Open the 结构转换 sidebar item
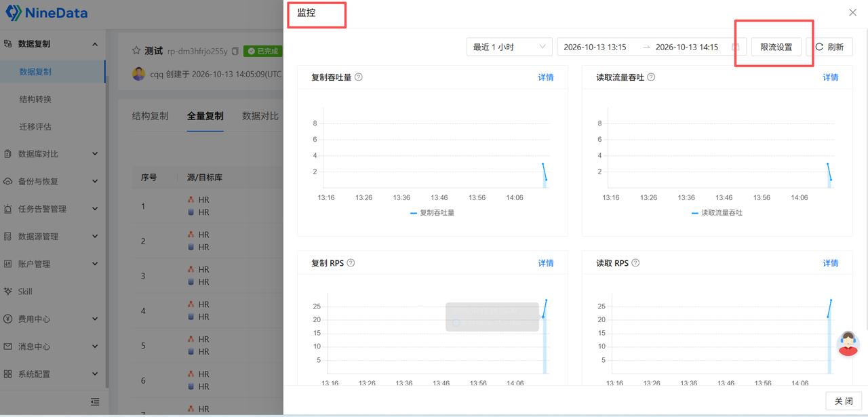 point(35,99)
